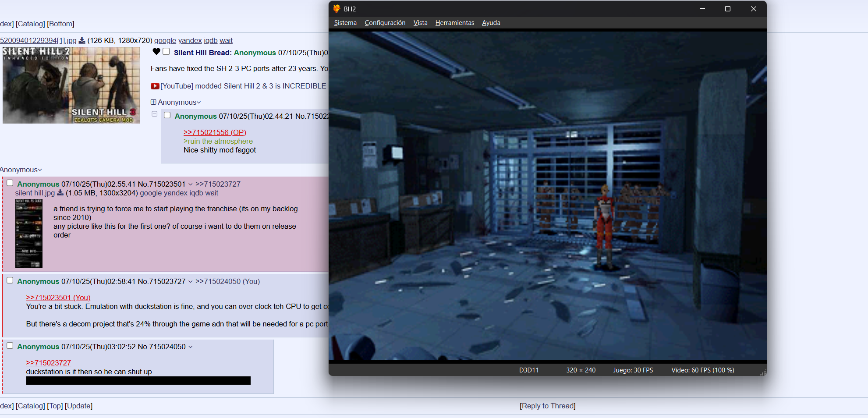
Task: Click the D3D11 status bar entry
Action: [529, 370]
